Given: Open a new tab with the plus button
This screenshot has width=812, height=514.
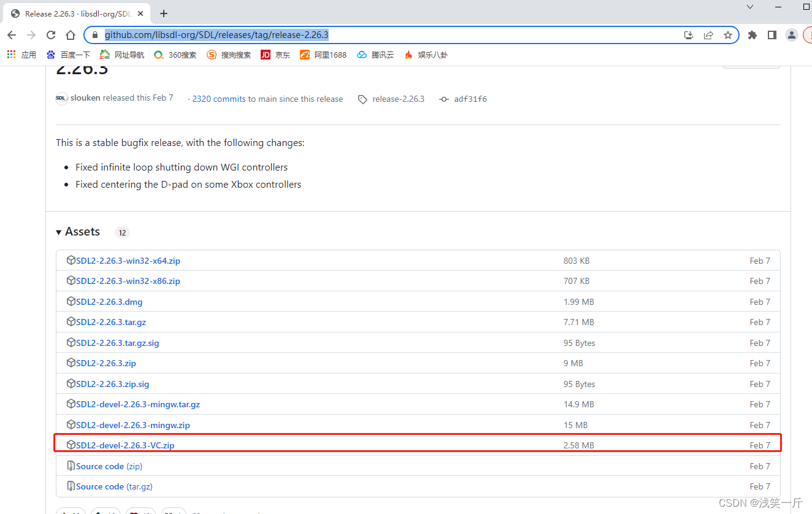Looking at the screenshot, I should [164, 13].
